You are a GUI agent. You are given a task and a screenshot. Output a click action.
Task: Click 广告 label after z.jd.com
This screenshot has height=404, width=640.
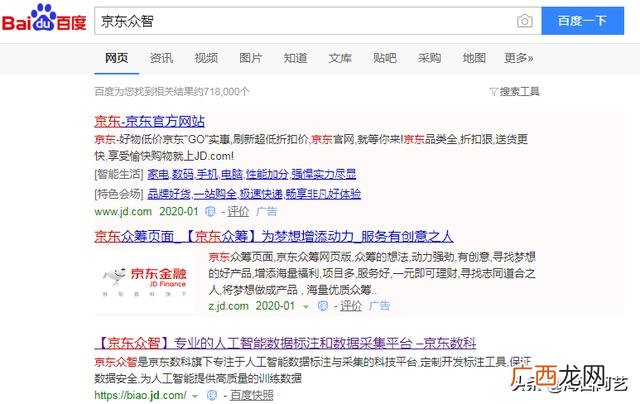pos(379,306)
